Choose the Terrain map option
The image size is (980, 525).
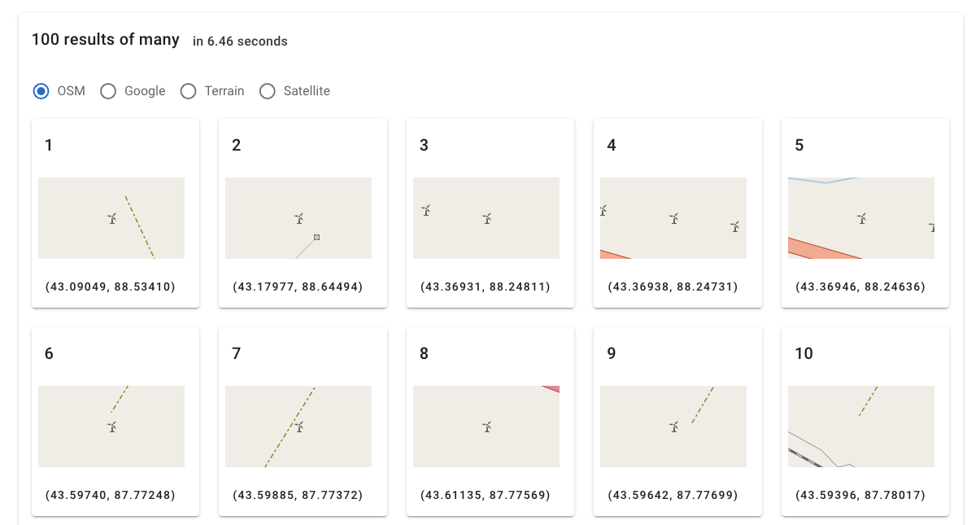pos(188,91)
